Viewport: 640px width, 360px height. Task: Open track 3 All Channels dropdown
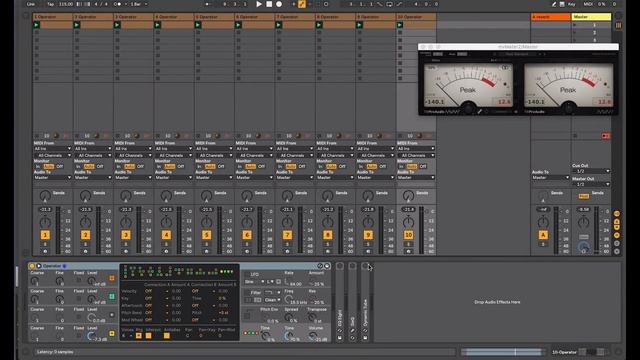(x=133, y=156)
